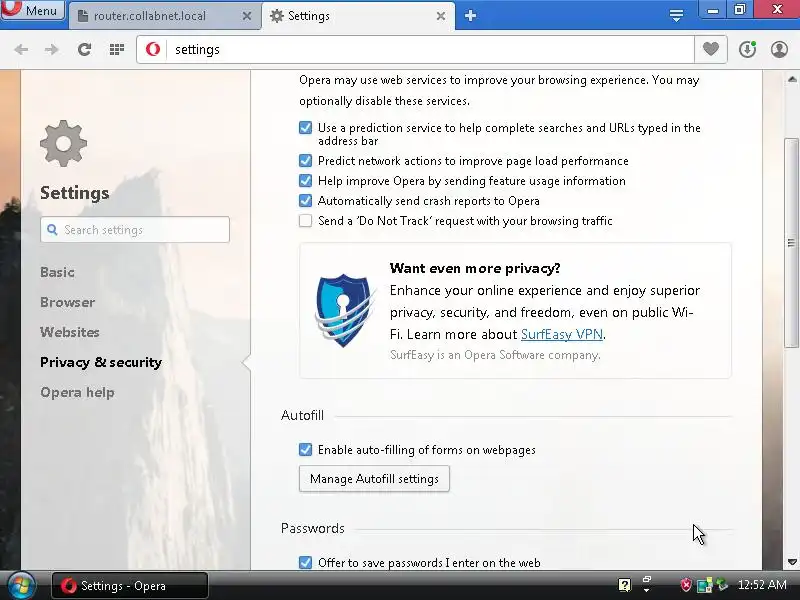Open the user account icon
Image resolution: width=800 pixels, height=600 pixels.
pos(779,49)
